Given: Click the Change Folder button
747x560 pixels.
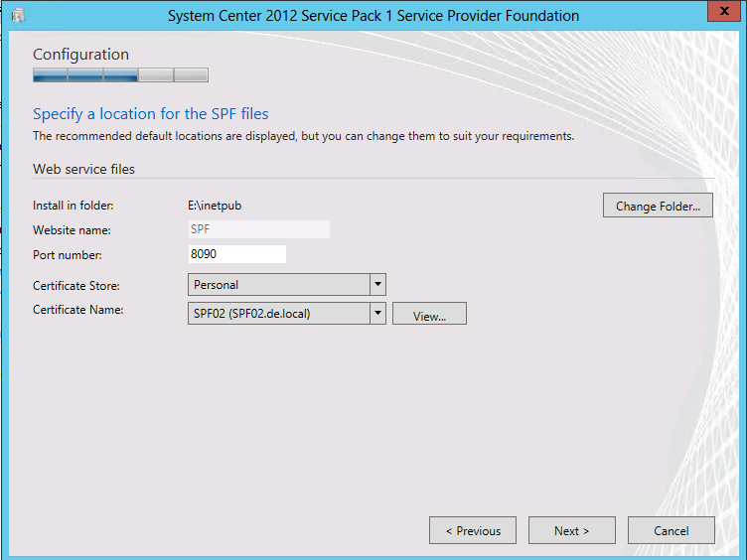Looking at the screenshot, I should [x=657, y=206].
